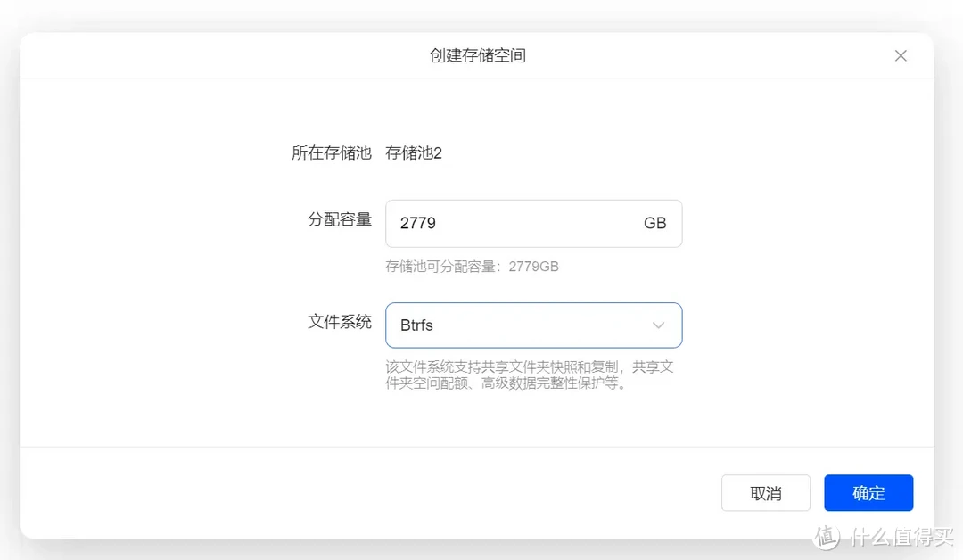
Task: Select the 2779 capacity value field
Action: [417, 223]
